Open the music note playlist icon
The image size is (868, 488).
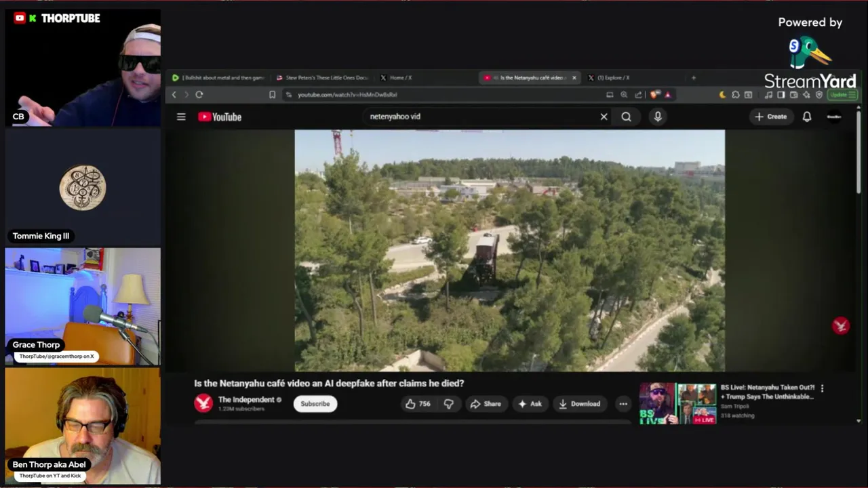pos(768,95)
